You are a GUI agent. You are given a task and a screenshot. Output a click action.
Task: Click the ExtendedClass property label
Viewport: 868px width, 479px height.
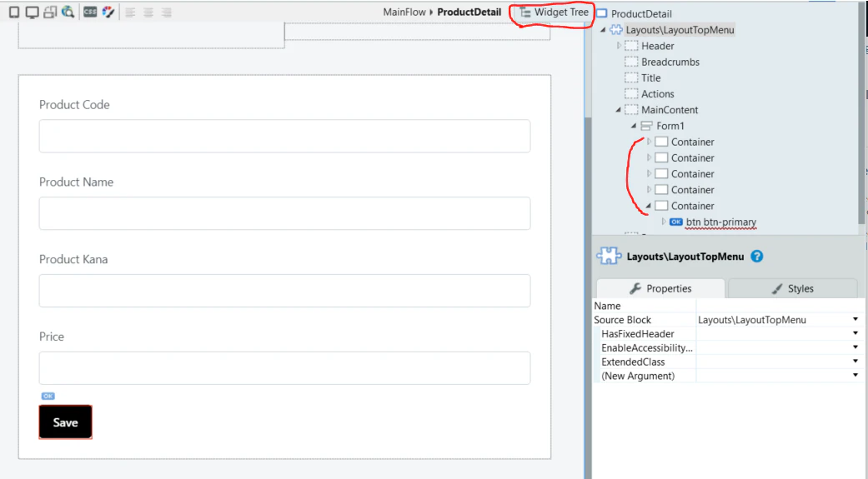[x=633, y=362]
